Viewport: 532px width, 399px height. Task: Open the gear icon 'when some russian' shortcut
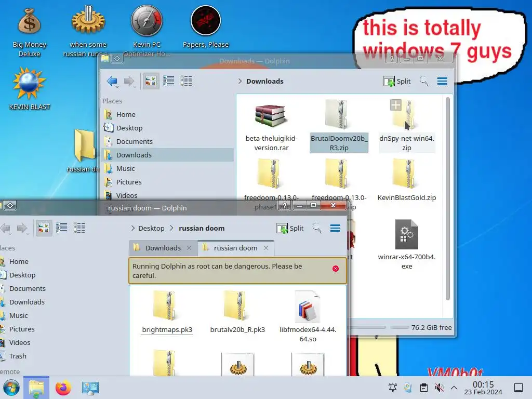(88, 31)
